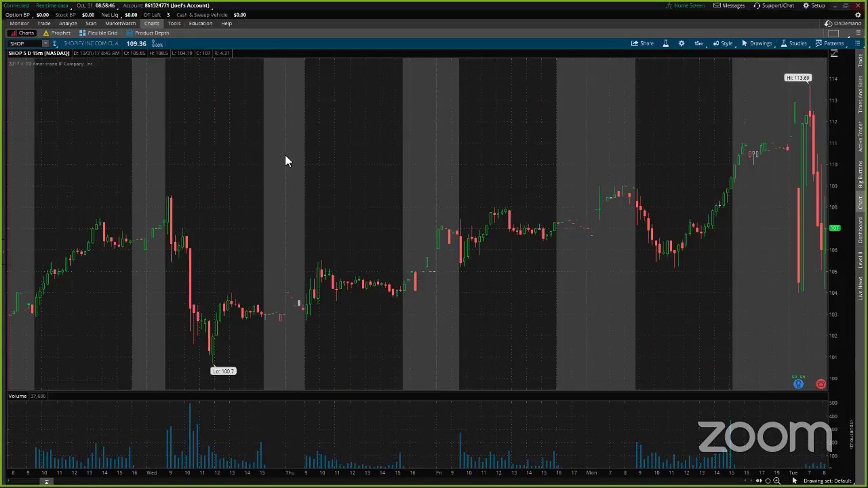Select the Charts main tab
The height and width of the screenshot is (488, 868).
pyautogui.click(x=151, y=23)
